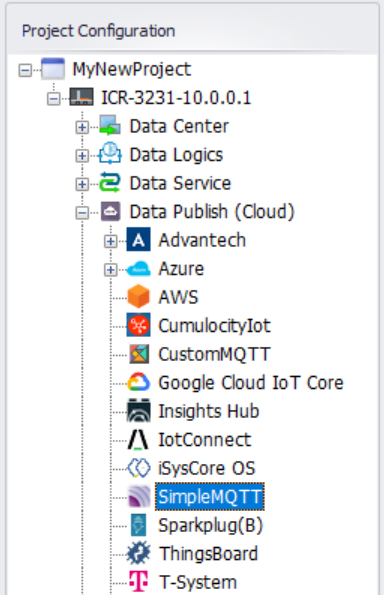Expand the Azure node
The width and height of the screenshot is (384, 595).
[110, 269]
